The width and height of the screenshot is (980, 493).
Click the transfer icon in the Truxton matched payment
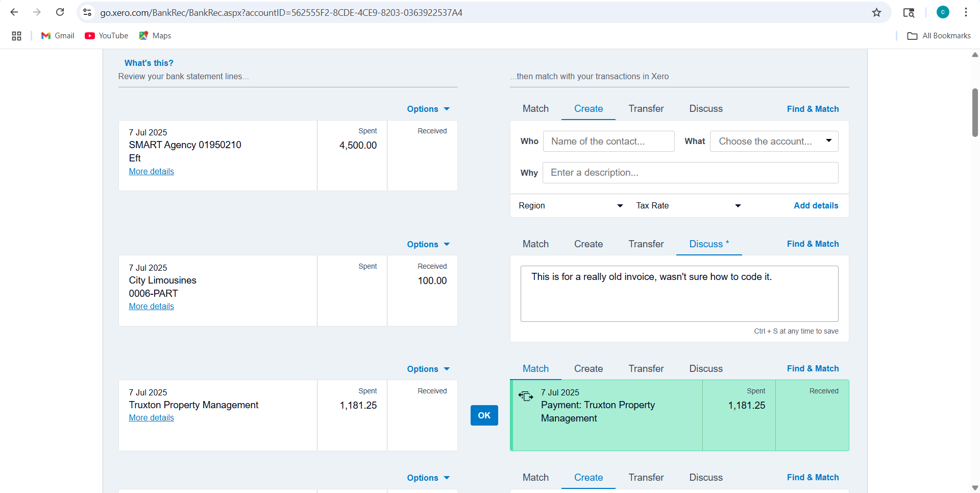tap(526, 396)
